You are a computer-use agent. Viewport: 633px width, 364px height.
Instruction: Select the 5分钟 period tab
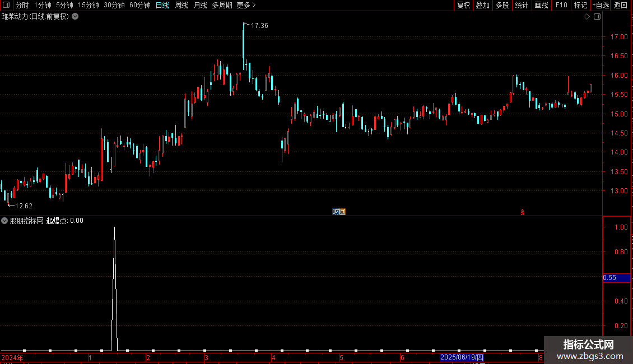pyautogui.click(x=64, y=5)
